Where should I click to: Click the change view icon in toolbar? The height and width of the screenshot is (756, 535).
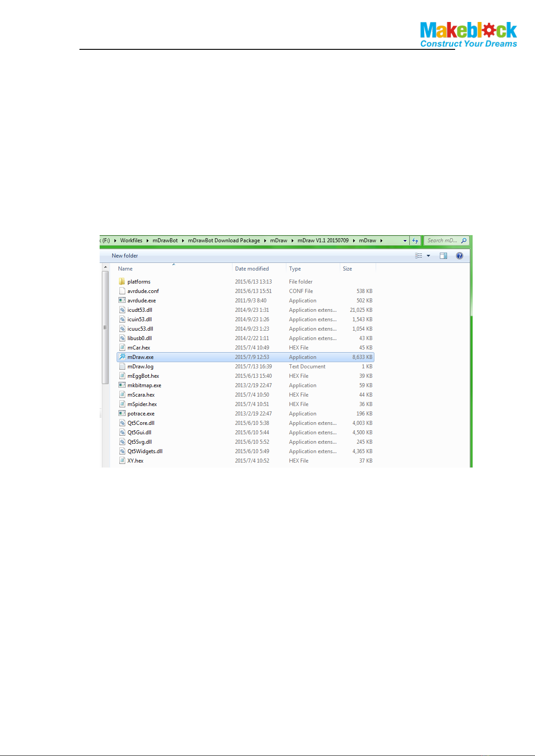tap(419, 256)
